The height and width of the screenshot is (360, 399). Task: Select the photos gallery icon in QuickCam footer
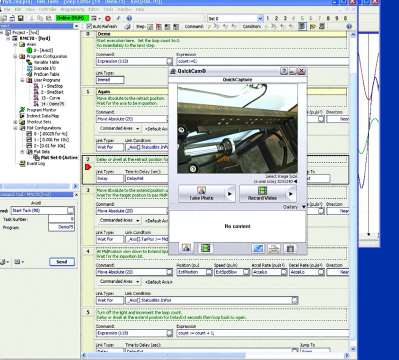(186, 248)
